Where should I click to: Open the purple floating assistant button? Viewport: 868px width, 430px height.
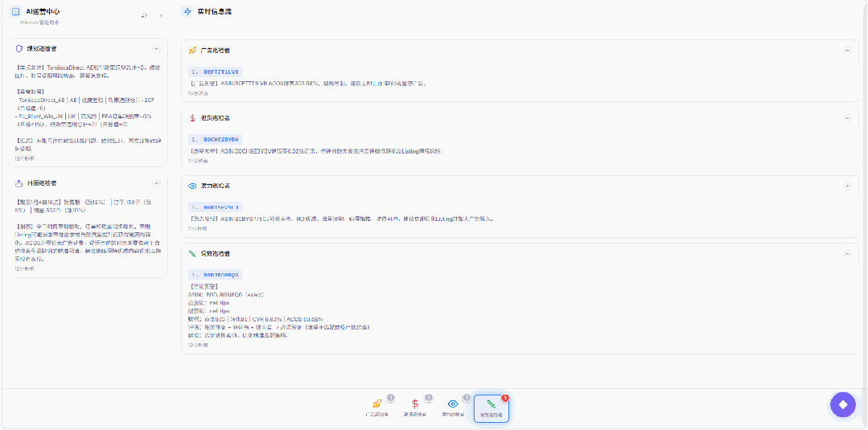tap(842, 404)
